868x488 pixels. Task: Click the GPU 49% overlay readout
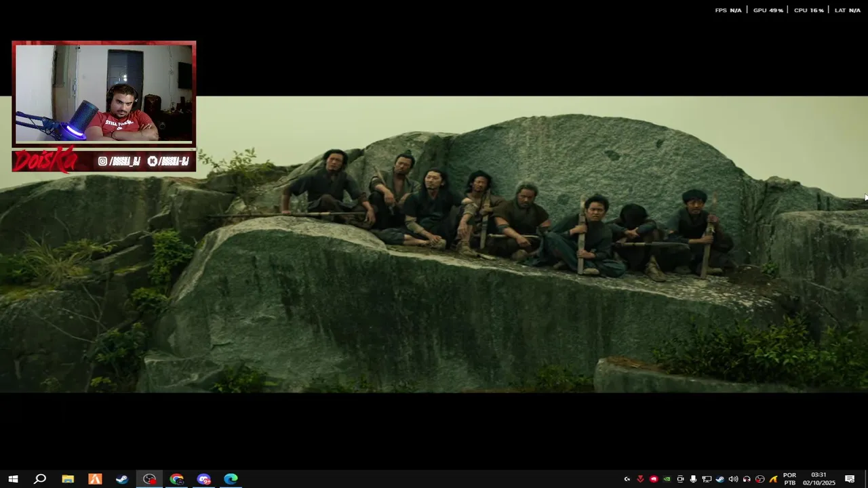click(768, 10)
